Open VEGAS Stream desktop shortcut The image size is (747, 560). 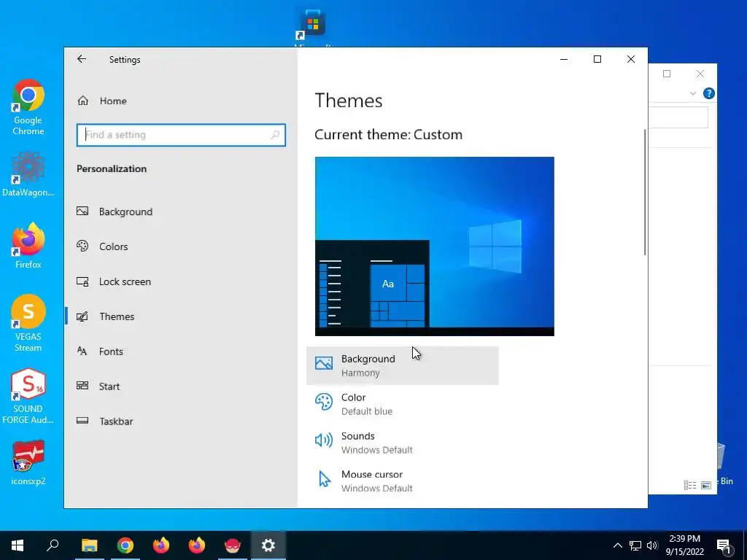(x=28, y=324)
